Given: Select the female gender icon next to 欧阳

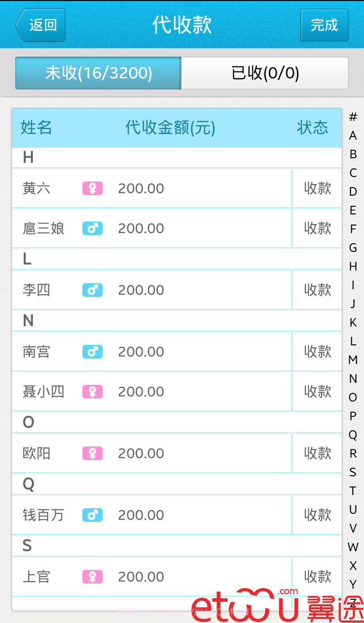Looking at the screenshot, I should point(92,453).
